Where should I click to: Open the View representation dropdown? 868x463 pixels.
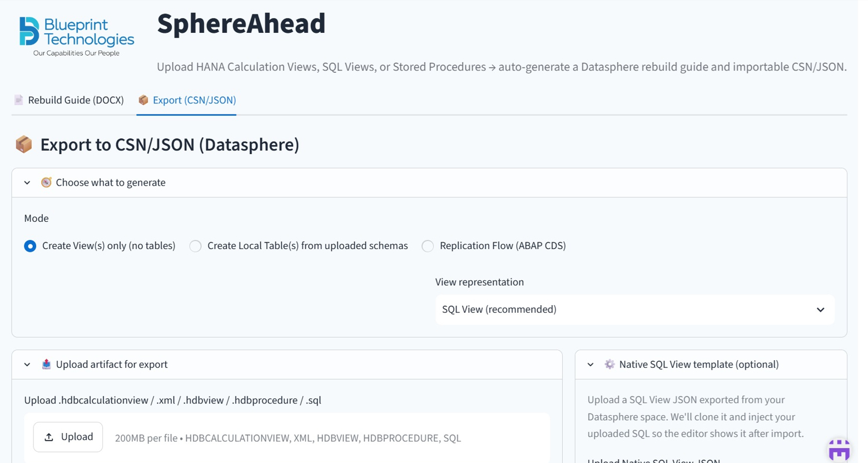tap(635, 310)
